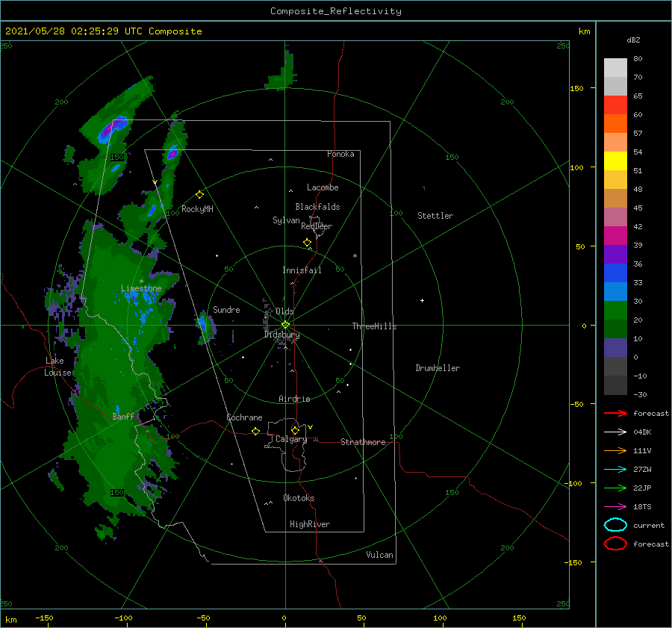Click the Stettler label
This screenshot has height=628, width=672.
click(x=435, y=216)
